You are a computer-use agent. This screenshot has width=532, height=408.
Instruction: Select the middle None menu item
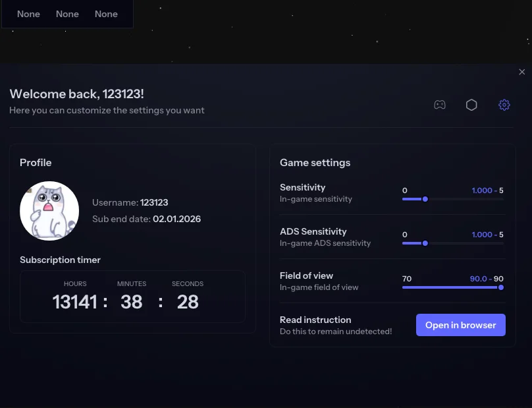pyautogui.click(x=66, y=13)
